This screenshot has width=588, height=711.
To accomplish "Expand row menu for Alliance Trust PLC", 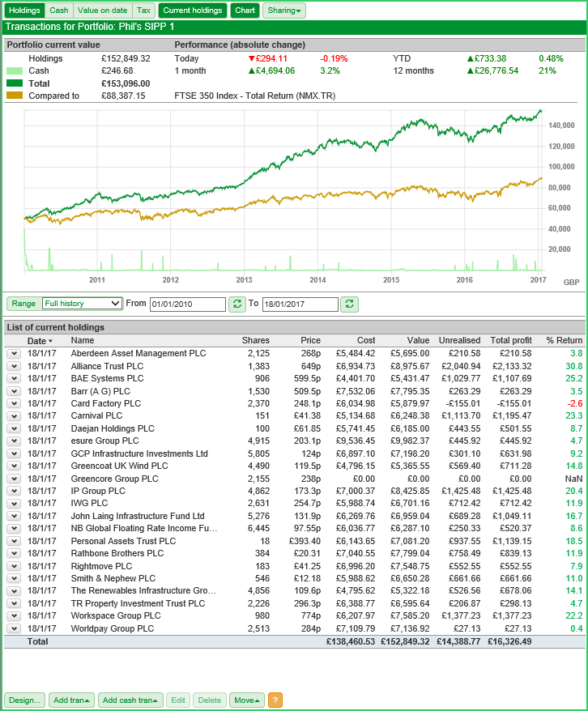I will (14, 366).
